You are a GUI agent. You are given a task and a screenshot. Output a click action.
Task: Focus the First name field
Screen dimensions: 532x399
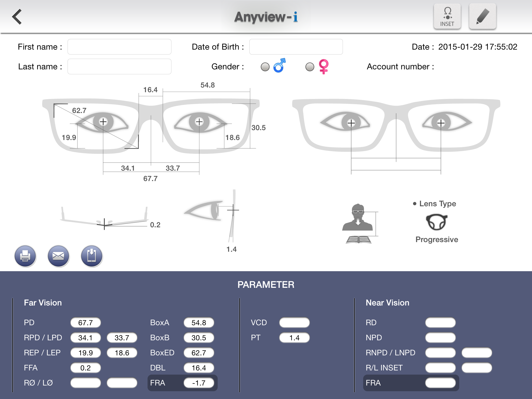pos(119,47)
